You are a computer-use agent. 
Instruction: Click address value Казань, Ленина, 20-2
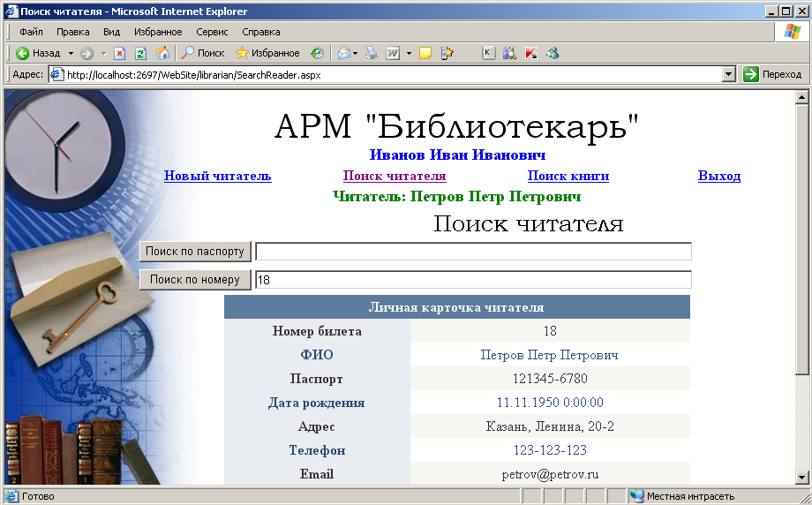[x=550, y=426]
